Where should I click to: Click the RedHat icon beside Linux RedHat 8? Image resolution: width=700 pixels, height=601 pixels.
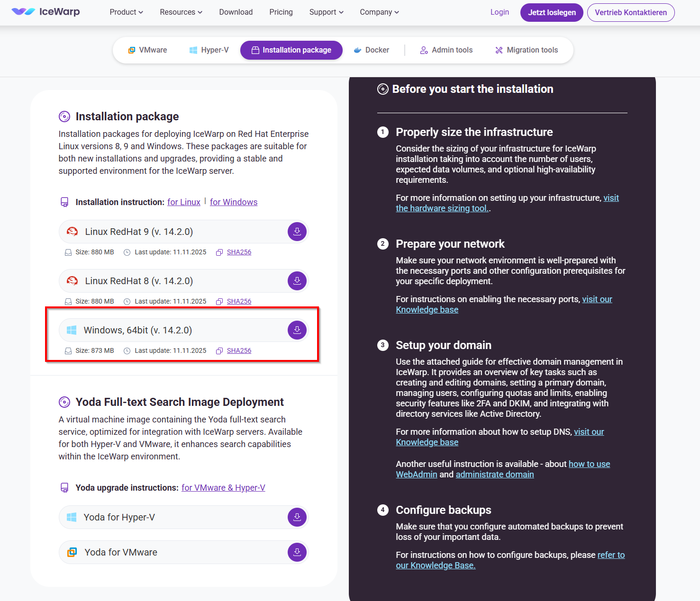(72, 281)
